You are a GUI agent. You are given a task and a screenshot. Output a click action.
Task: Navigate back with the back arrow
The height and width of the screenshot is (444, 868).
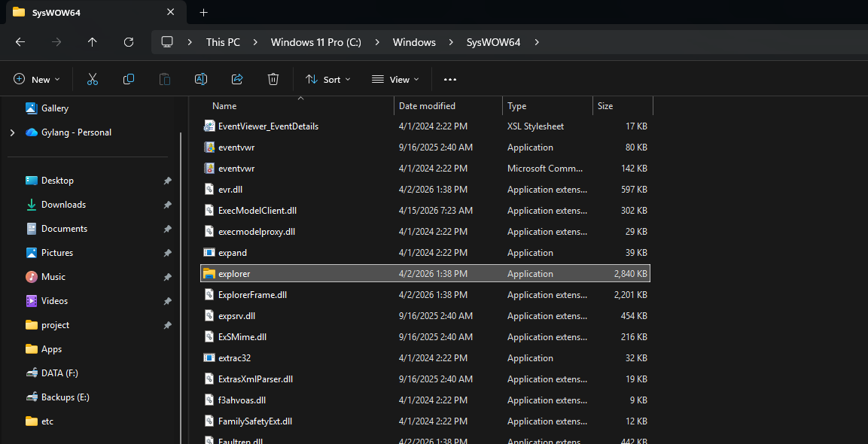coord(20,42)
